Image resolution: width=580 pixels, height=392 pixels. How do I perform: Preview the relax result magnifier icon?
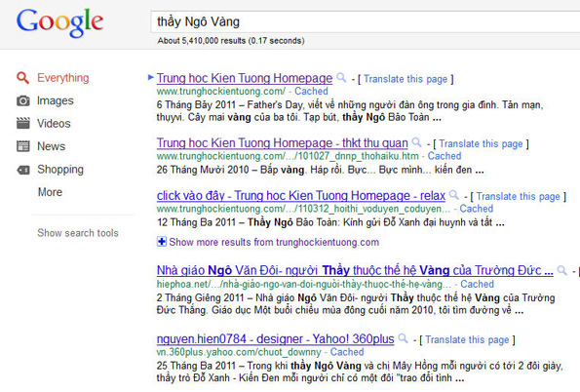pyautogui.click(x=454, y=195)
